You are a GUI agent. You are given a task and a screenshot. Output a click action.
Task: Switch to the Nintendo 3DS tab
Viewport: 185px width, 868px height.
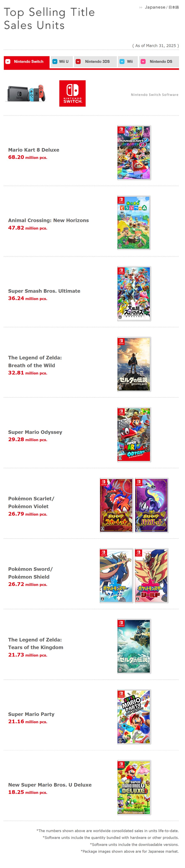(x=95, y=62)
